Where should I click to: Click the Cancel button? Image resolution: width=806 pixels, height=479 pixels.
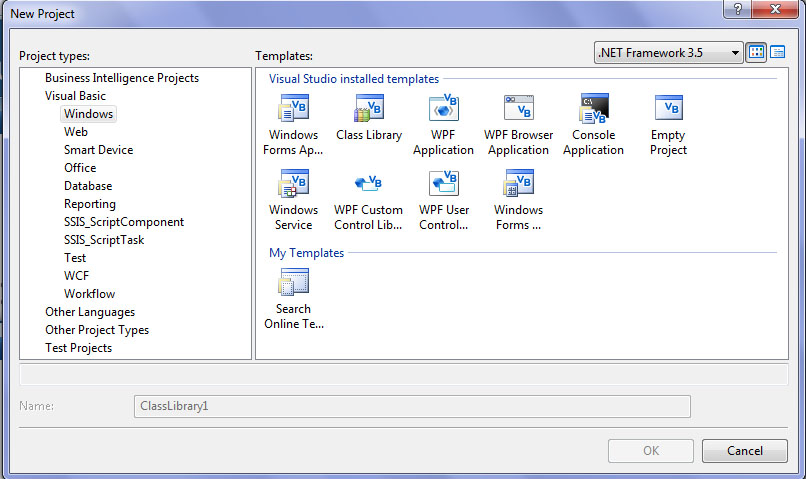[x=745, y=451]
